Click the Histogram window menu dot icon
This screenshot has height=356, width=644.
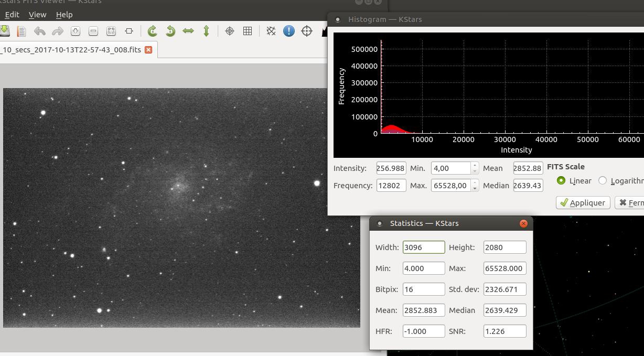click(338, 19)
